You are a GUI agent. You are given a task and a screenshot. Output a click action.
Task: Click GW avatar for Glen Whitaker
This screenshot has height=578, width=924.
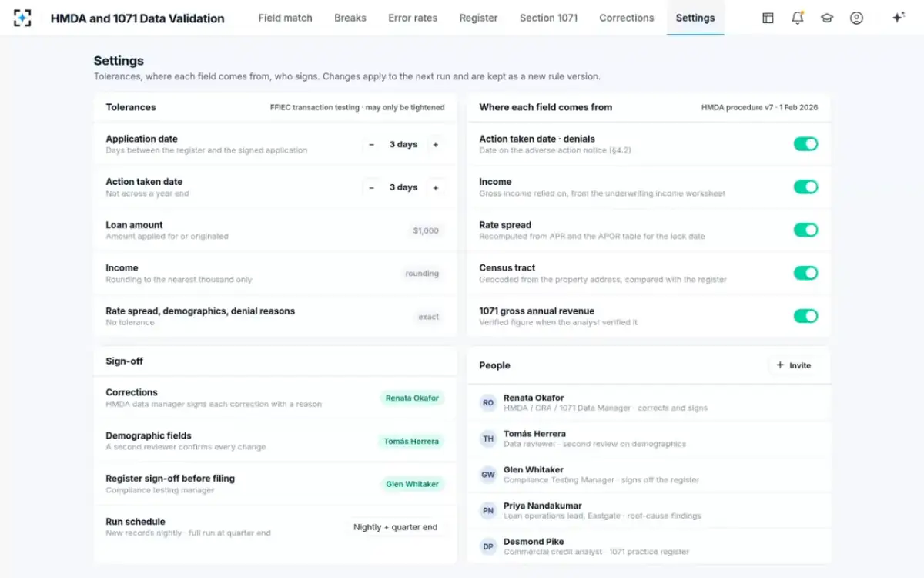pos(488,475)
